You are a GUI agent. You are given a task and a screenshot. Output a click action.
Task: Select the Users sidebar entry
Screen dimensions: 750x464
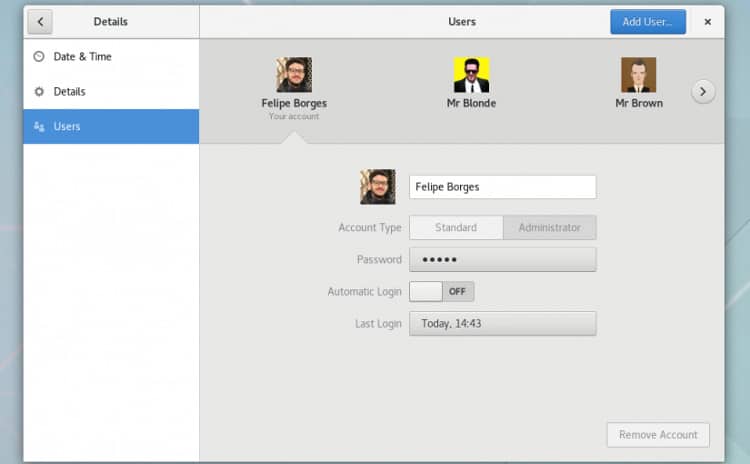click(111, 126)
